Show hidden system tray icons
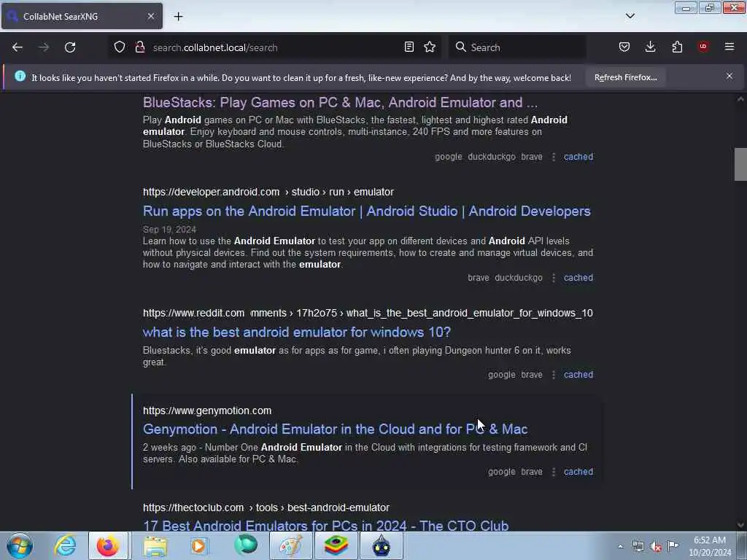 coord(620,546)
